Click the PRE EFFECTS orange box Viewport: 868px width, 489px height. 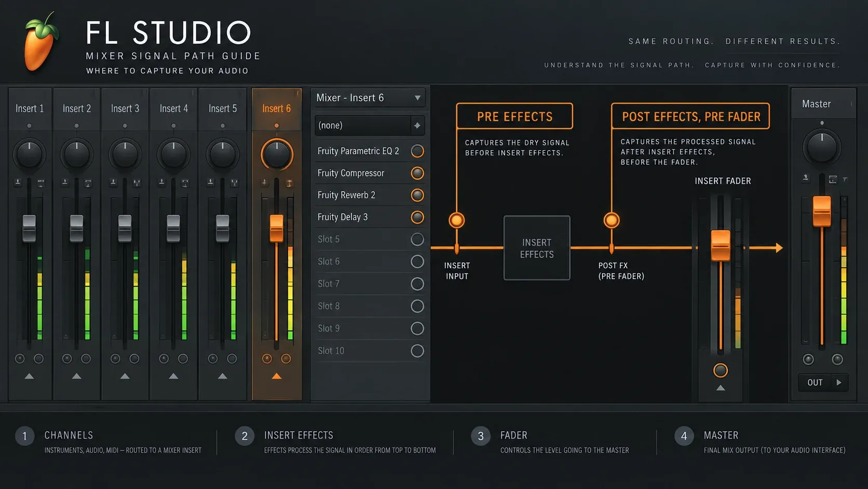point(514,116)
